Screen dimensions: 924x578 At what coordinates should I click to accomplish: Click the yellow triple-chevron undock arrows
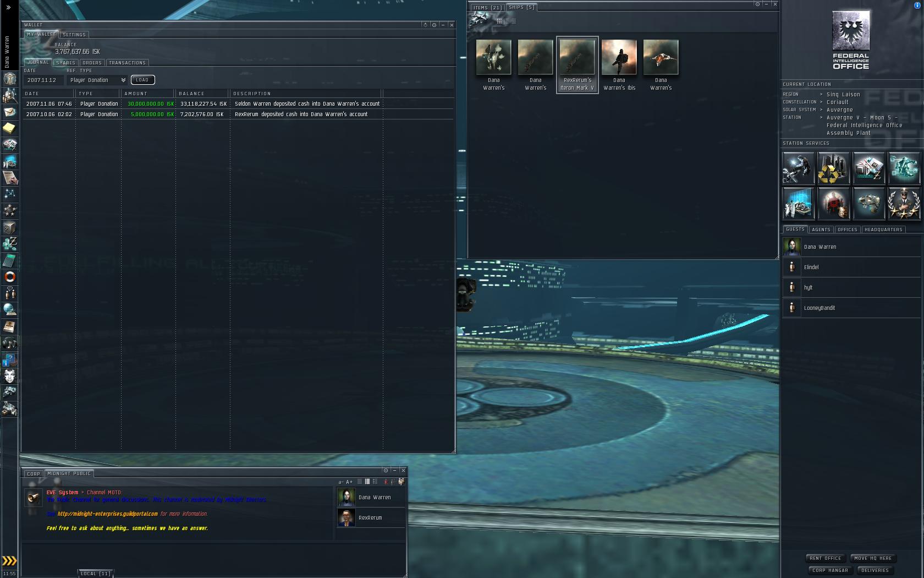coord(9,561)
